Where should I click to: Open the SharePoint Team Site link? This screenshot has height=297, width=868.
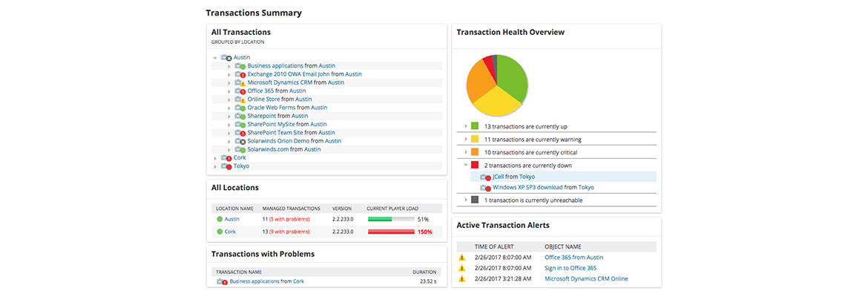275,133
